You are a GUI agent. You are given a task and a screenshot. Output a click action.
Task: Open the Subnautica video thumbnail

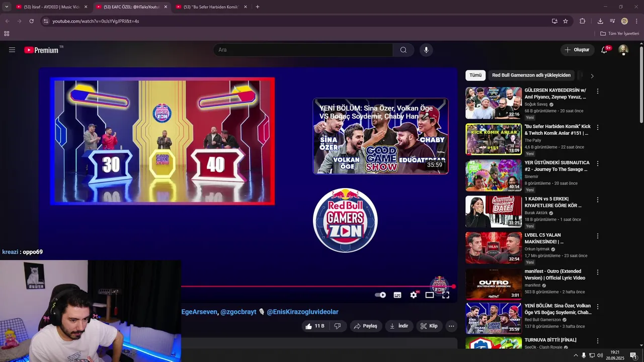point(494,175)
